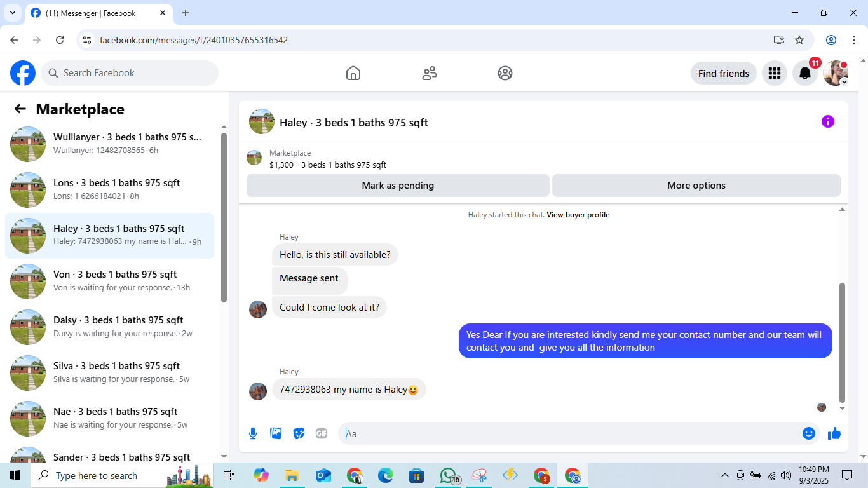868x488 pixels.
Task: Send a thumbs-up like
Action: click(834, 433)
